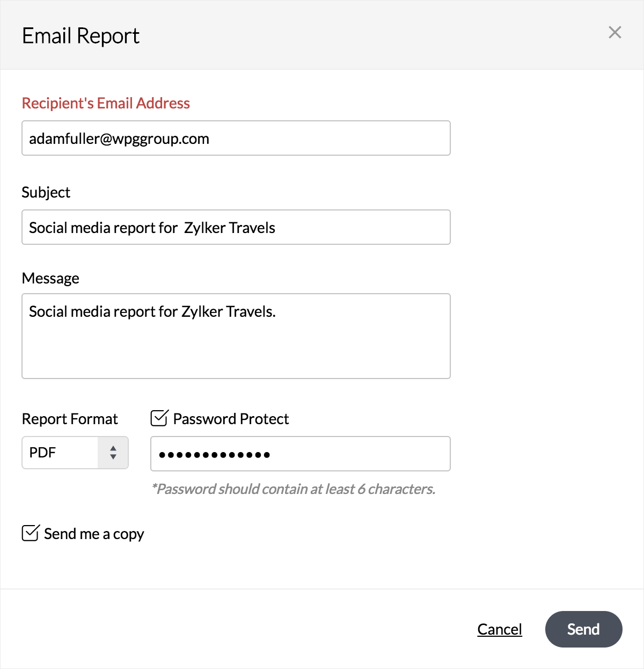Click the Subject label
The height and width of the screenshot is (669, 644).
46,192
